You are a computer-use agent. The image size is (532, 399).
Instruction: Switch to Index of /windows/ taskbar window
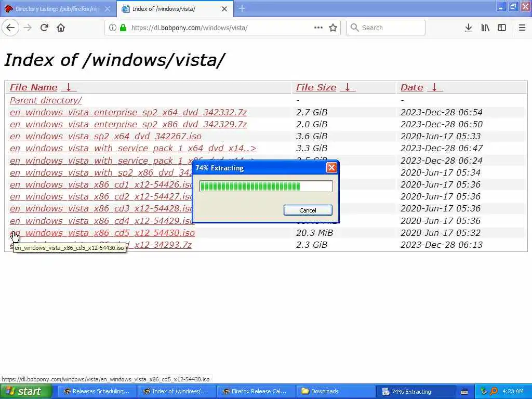pos(177,391)
